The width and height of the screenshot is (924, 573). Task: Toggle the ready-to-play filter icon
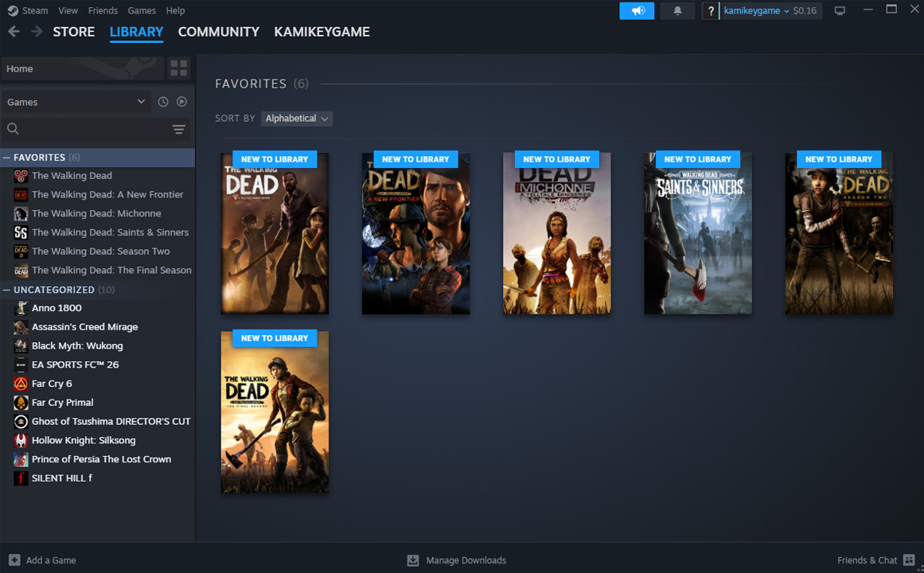click(182, 102)
